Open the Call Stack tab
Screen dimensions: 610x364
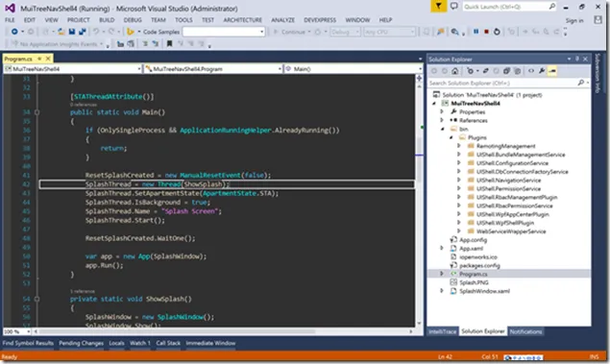click(x=168, y=344)
